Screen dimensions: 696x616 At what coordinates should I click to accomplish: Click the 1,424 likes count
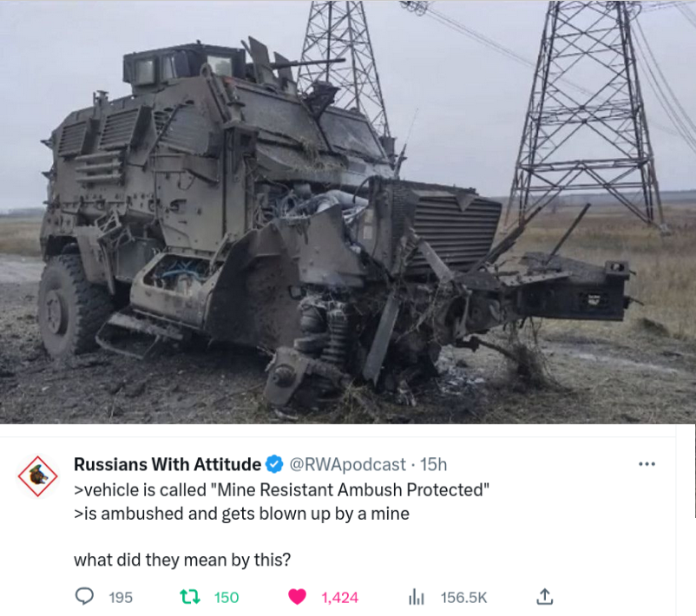coord(339,598)
